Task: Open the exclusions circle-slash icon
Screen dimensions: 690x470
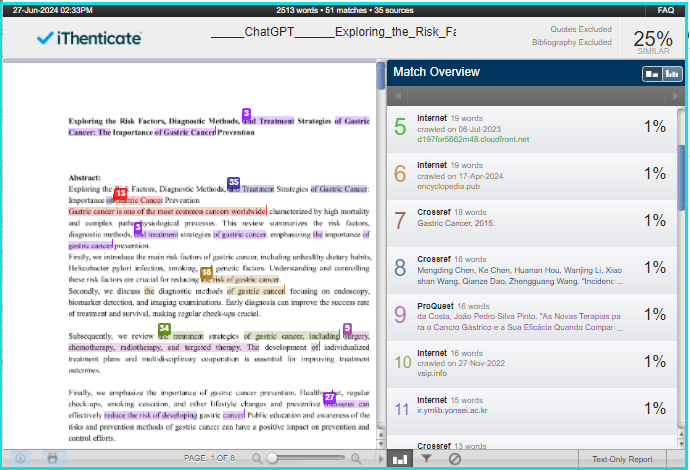Action: [455, 459]
